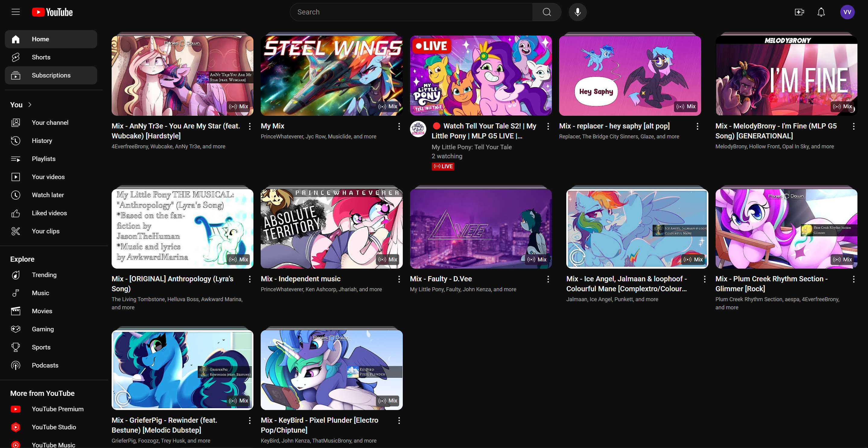868x448 pixels.
Task: Open options for Tell Your Tale live video
Action: [548, 126]
